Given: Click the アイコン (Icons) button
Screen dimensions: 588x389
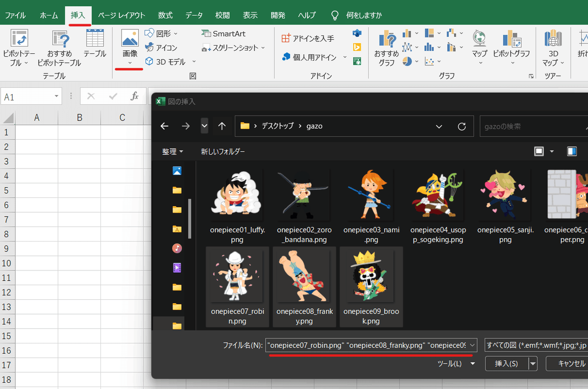Looking at the screenshot, I should [x=161, y=48].
